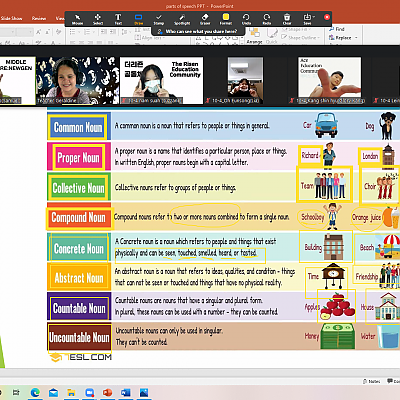The height and width of the screenshot is (400, 400).
Task: Click the word 'Money' on the slide
Action: coord(312,336)
